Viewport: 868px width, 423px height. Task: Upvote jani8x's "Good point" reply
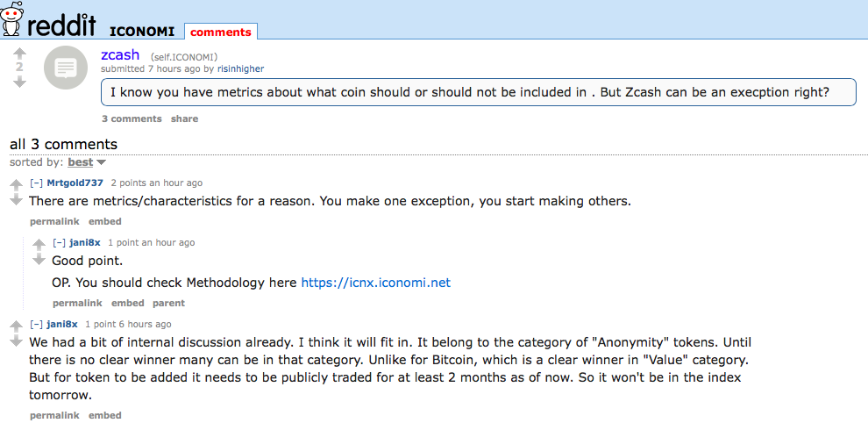click(39, 245)
